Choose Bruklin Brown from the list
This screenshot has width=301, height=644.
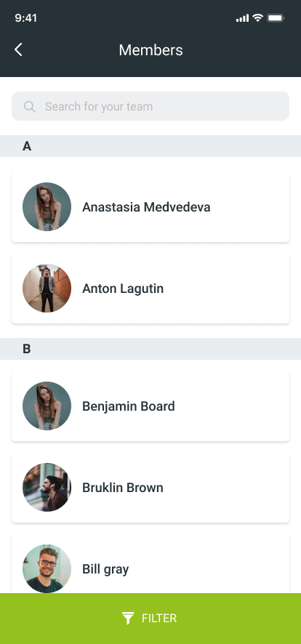click(150, 488)
